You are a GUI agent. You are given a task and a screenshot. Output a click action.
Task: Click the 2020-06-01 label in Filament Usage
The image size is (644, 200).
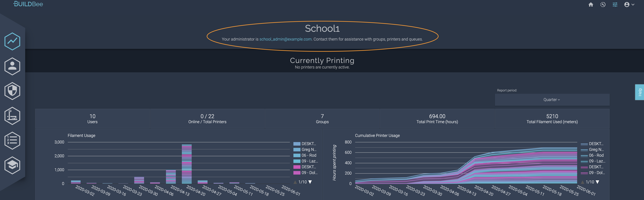(x=291, y=191)
